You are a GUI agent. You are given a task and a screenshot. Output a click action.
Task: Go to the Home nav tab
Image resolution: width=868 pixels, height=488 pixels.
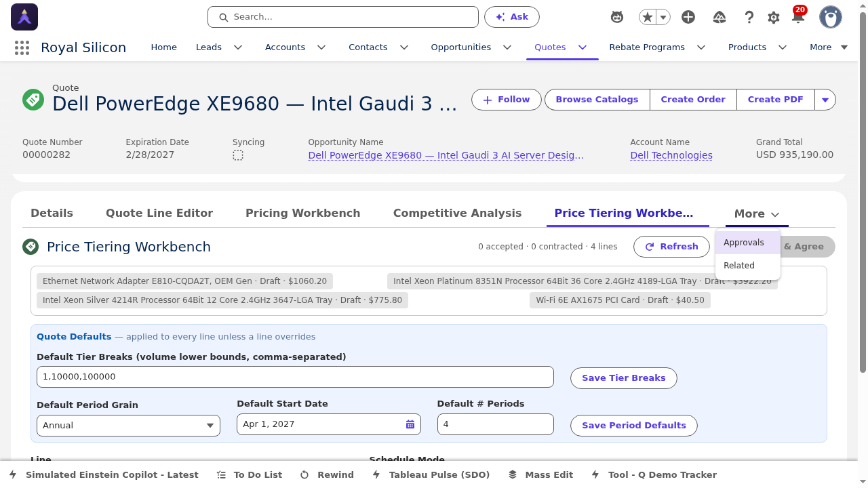[163, 47]
